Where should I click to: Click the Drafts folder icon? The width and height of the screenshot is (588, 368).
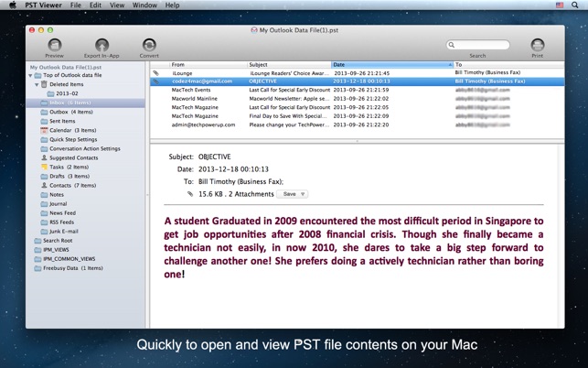click(44, 176)
